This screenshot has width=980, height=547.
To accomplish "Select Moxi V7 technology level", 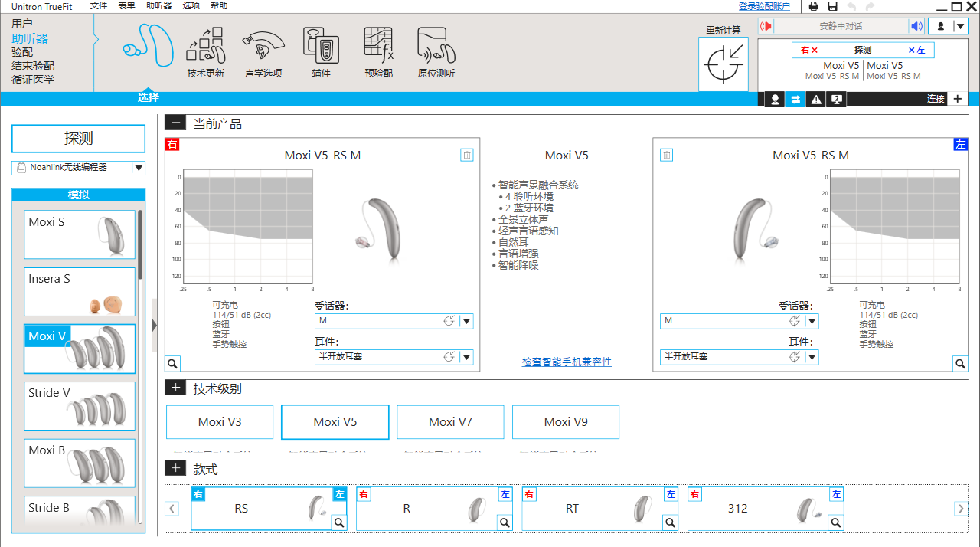I will point(450,422).
